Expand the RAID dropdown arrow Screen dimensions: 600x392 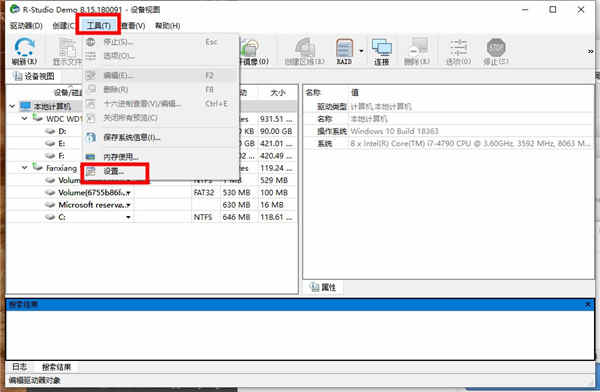pyautogui.click(x=361, y=51)
